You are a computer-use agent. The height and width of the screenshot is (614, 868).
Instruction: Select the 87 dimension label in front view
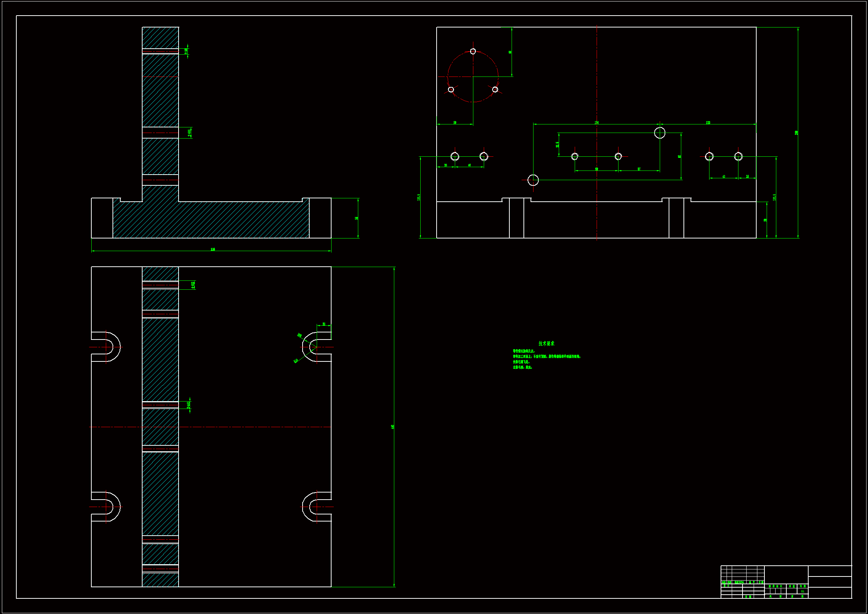click(639, 169)
